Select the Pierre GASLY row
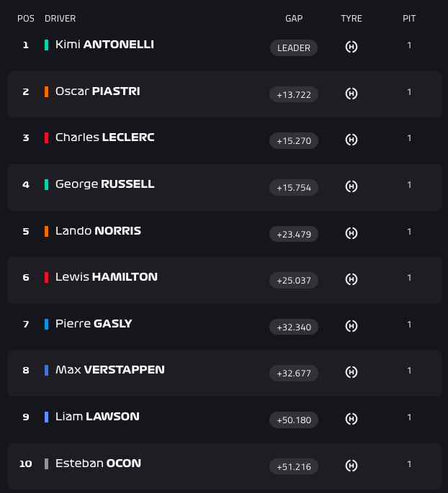 [225, 326]
